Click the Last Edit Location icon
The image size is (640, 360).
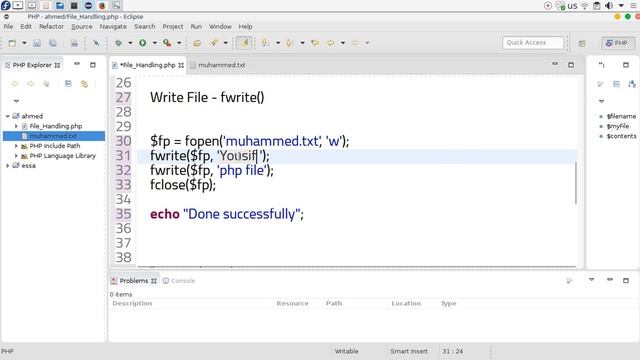click(x=315, y=43)
